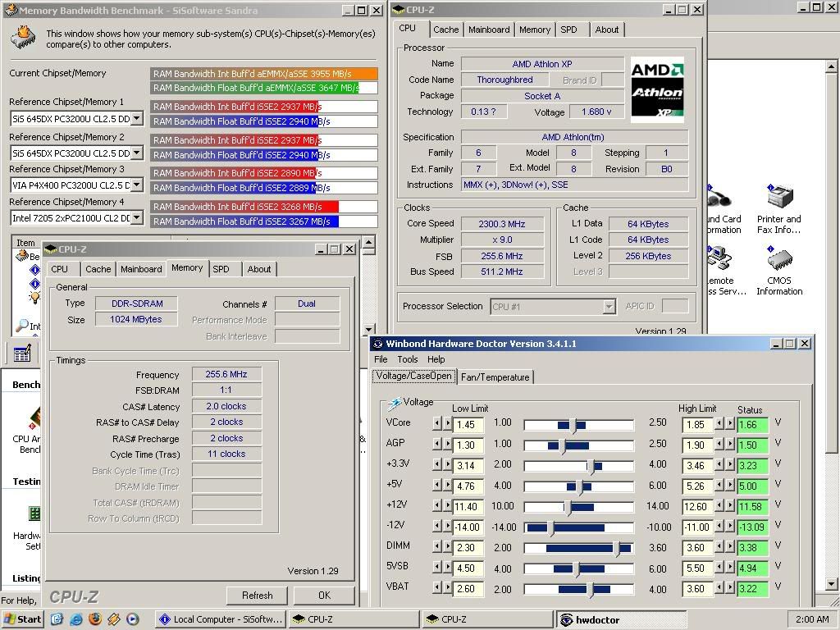
Task: Click the AMD Athlon XP logo
Action: (x=657, y=89)
